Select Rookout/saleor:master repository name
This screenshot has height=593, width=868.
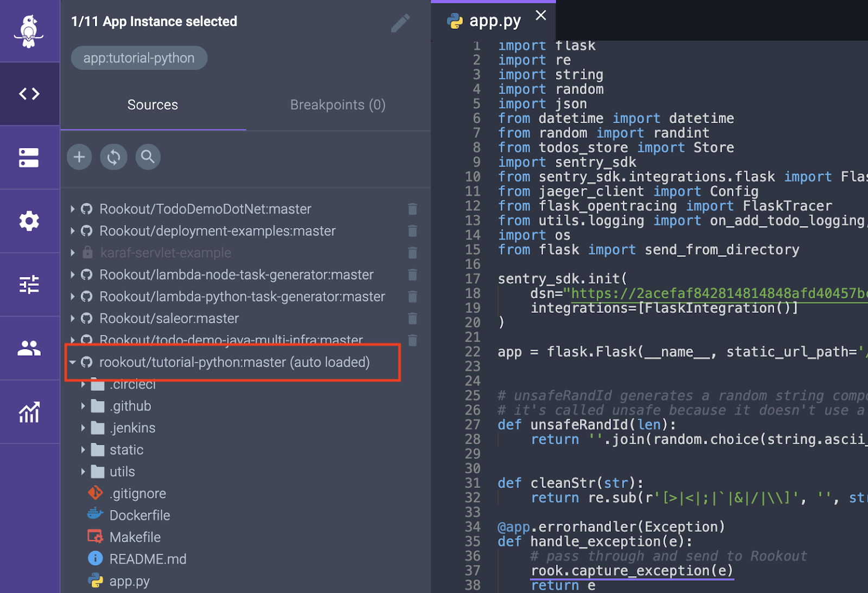point(169,318)
